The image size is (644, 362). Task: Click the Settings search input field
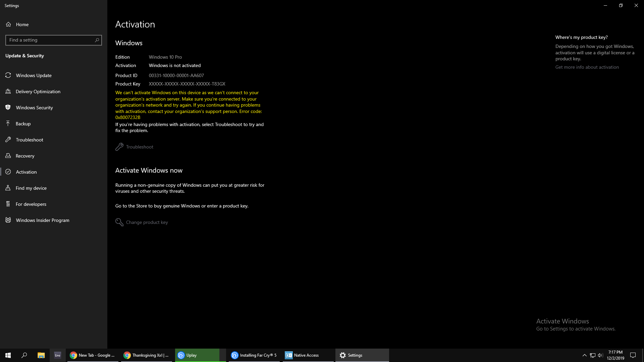53,40
